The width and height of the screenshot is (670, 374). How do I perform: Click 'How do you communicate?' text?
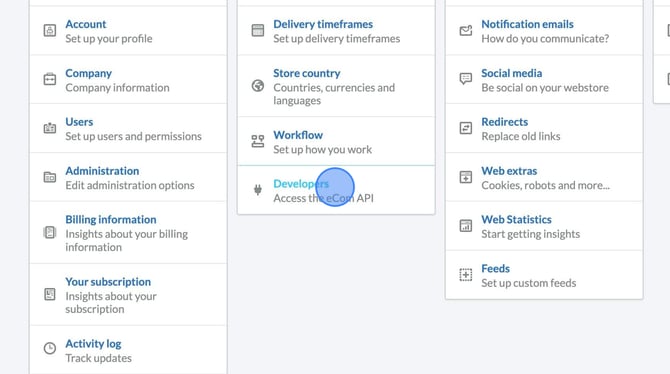point(545,39)
